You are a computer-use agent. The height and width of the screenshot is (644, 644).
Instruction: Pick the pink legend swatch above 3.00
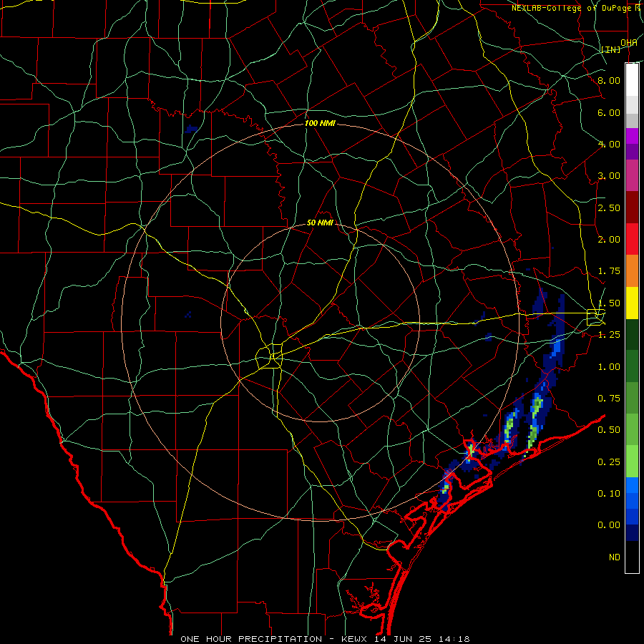[x=632, y=175]
